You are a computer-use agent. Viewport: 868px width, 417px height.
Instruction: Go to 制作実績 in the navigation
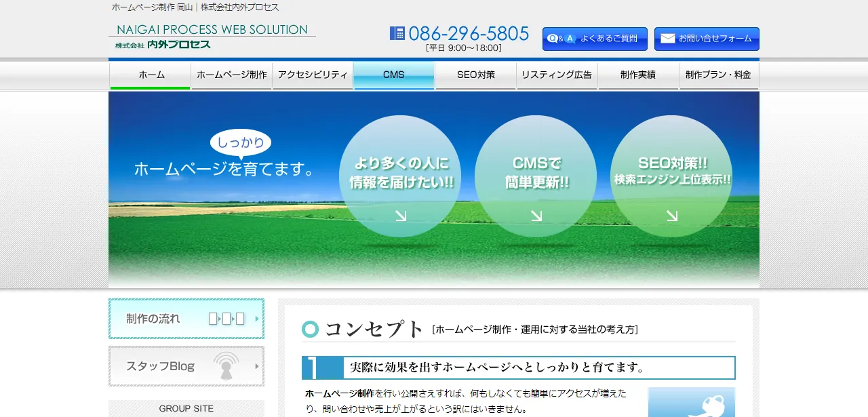point(638,75)
